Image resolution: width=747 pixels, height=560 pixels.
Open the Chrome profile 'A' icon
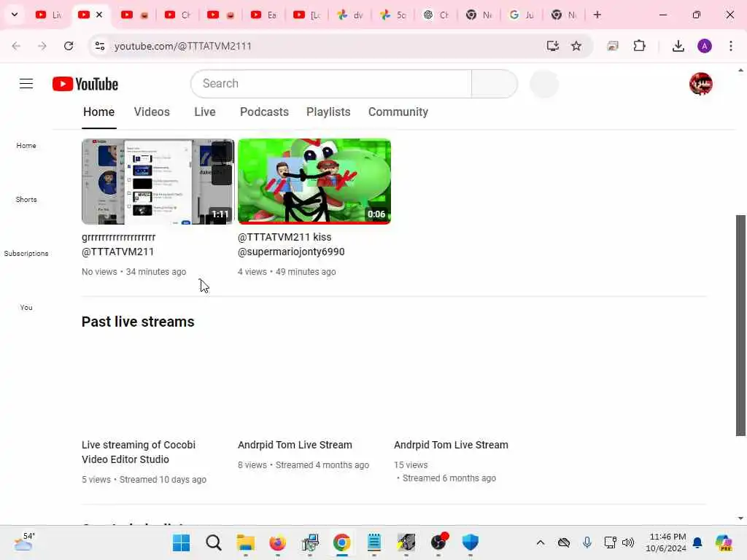coord(705,46)
